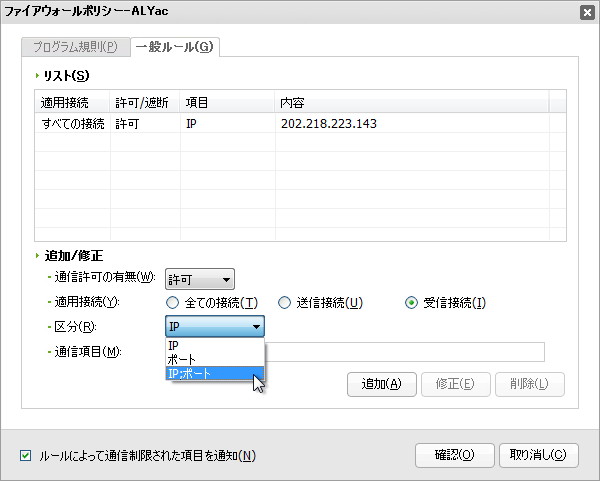Select the 受信接続(I) radio button
600x481 pixels.
coord(411,303)
